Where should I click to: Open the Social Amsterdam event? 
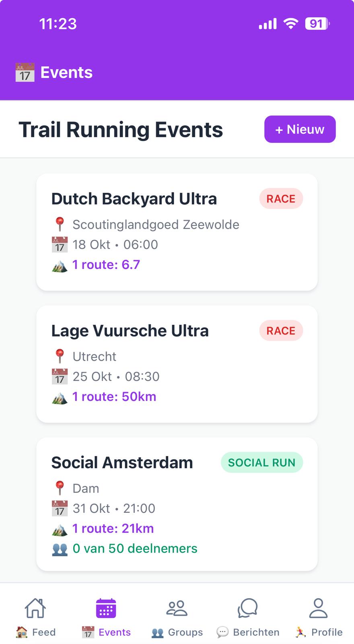(x=122, y=463)
